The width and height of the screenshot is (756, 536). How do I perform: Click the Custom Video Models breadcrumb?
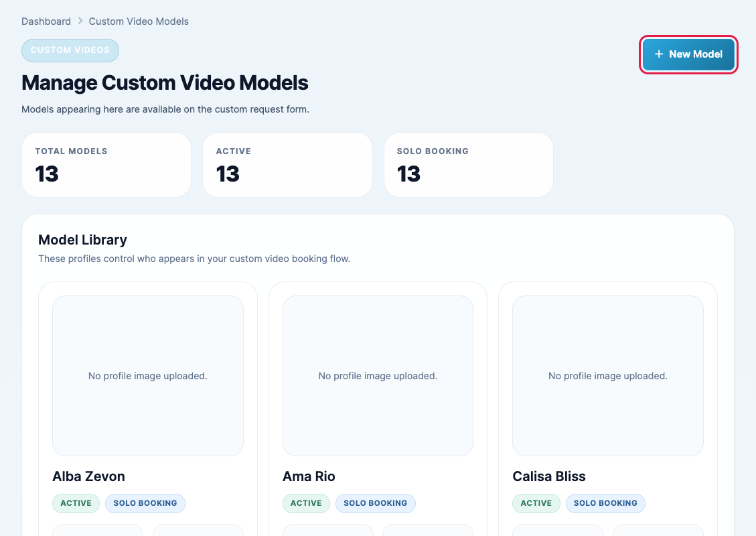click(x=139, y=21)
